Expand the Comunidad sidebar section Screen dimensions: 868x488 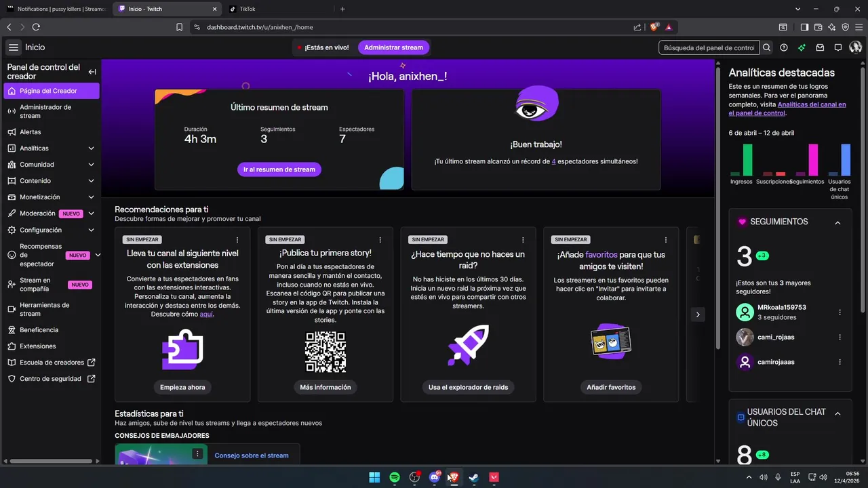(x=91, y=165)
